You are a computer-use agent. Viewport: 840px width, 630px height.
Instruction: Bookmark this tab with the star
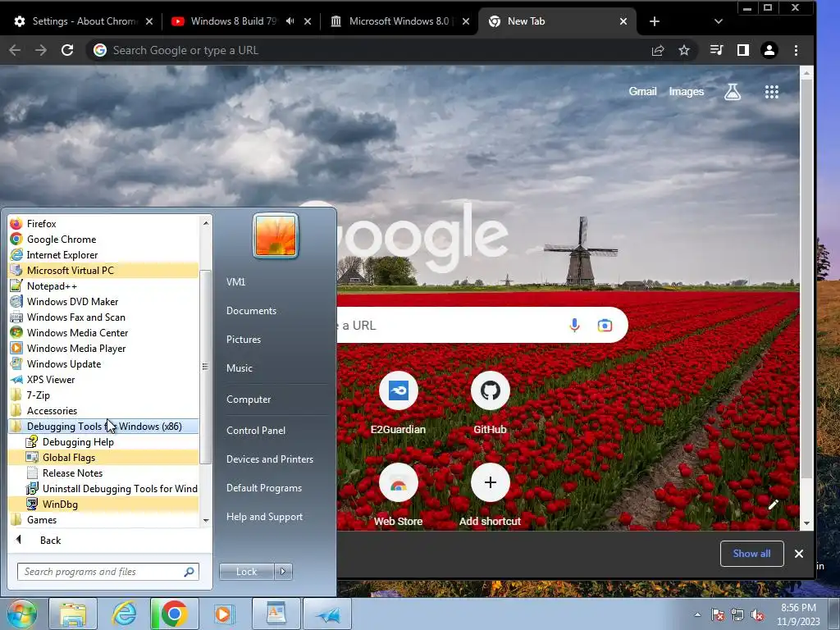click(684, 50)
